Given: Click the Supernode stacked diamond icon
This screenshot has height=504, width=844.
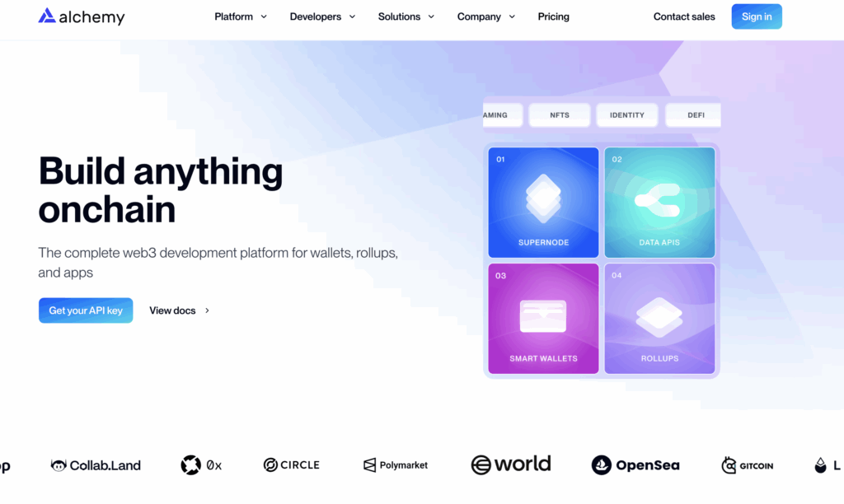Looking at the screenshot, I should (543, 198).
